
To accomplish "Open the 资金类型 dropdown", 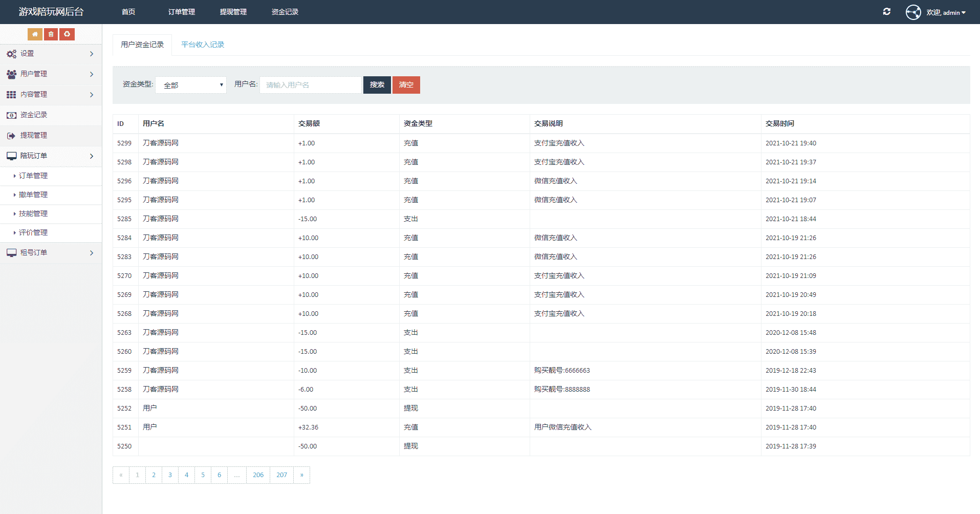I will (x=191, y=85).
